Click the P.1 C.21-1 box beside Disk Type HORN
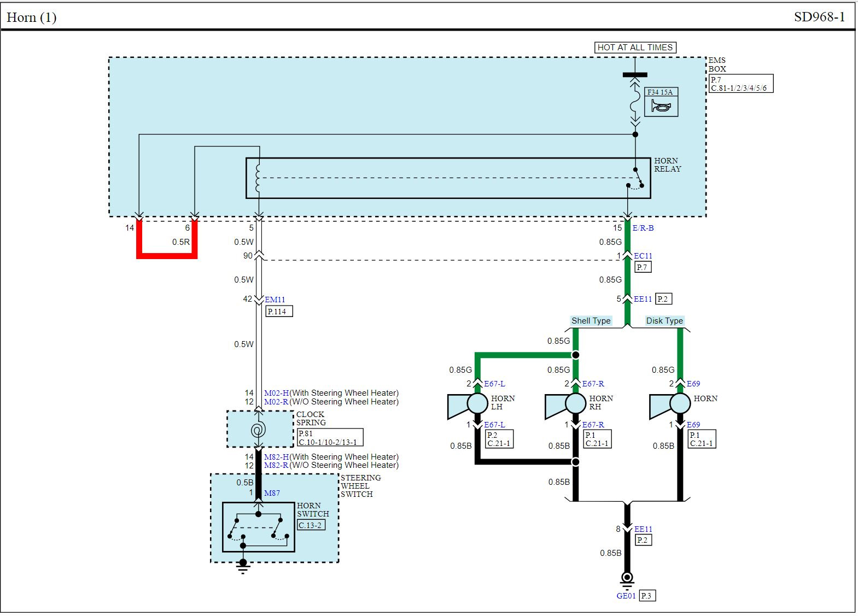 pyautogui.click(x=702, y=439)
